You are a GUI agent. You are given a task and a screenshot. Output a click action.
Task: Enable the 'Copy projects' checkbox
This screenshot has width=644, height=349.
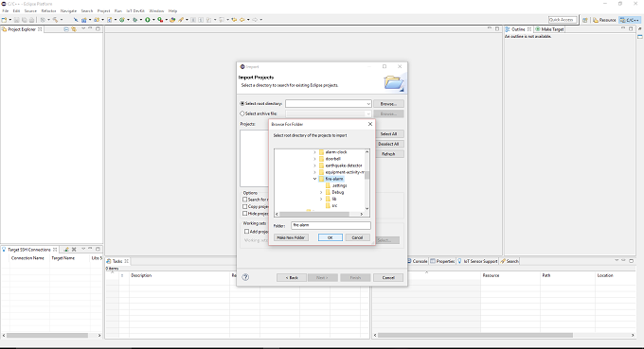tap(244, 207)
